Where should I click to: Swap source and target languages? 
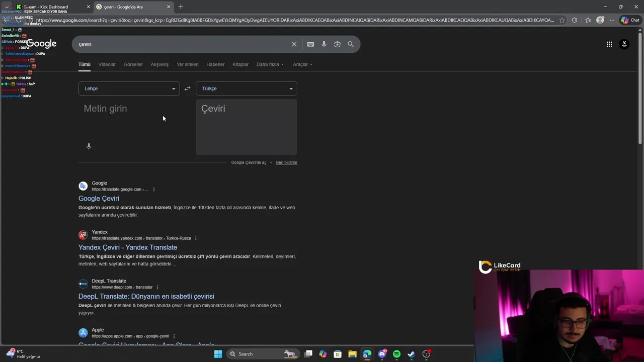187,88
